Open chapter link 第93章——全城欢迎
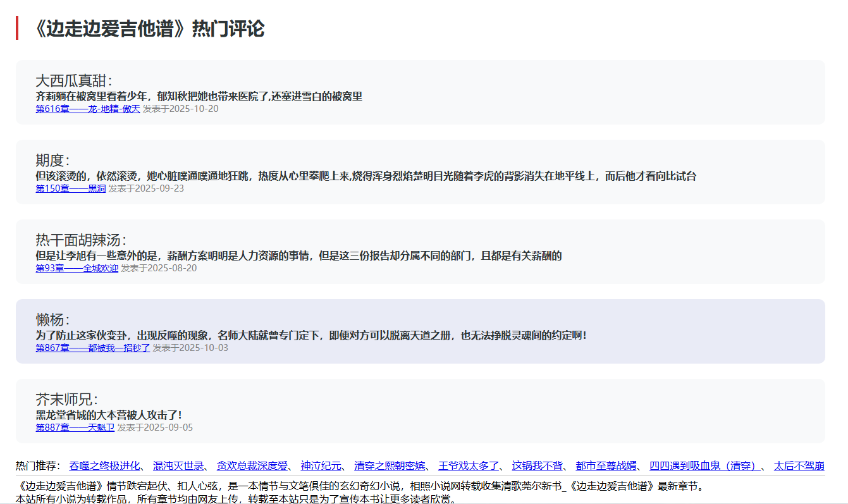Screen dimensions: 848x504 76,267
